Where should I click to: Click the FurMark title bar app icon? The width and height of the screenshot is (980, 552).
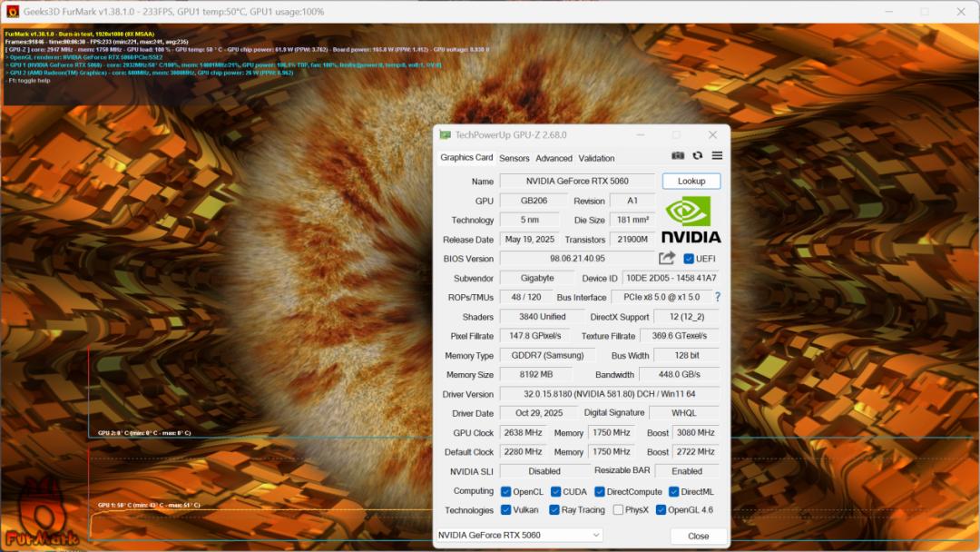pos(13,11)
